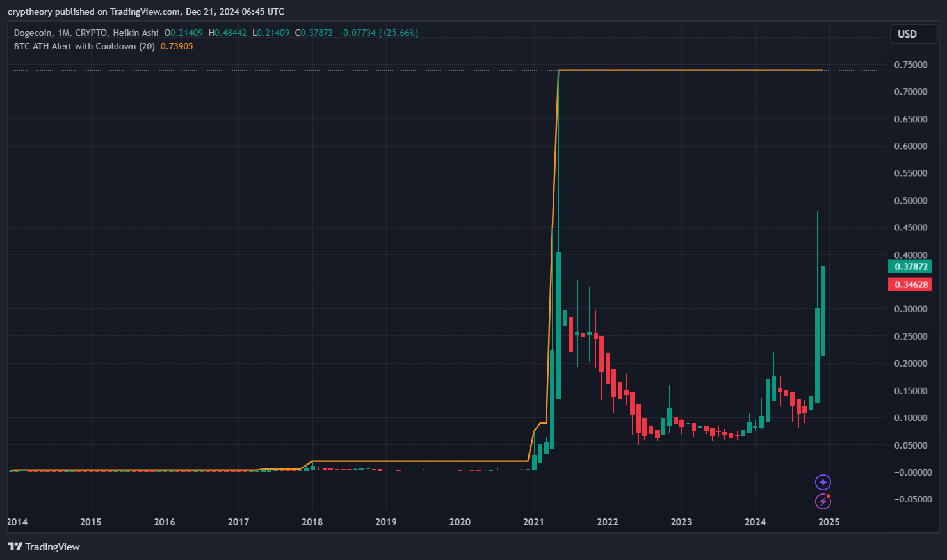
Task: Select the Dogecoin symbol title
Action: click(x=33, y=33)
